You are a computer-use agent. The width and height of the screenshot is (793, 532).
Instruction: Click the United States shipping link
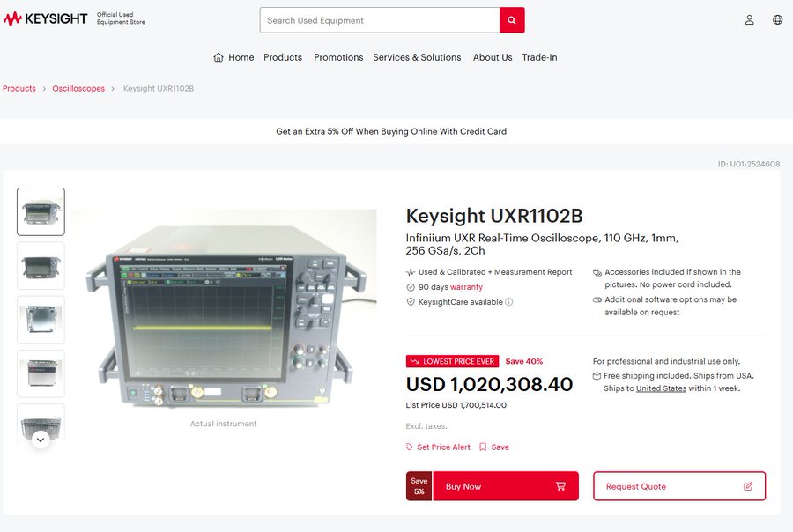point(661,388)
